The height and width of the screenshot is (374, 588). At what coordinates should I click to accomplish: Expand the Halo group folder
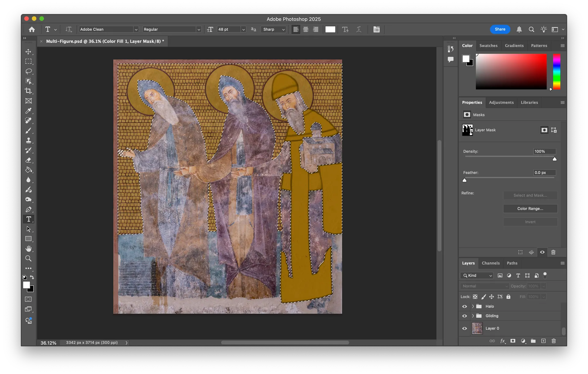point(473,306)
